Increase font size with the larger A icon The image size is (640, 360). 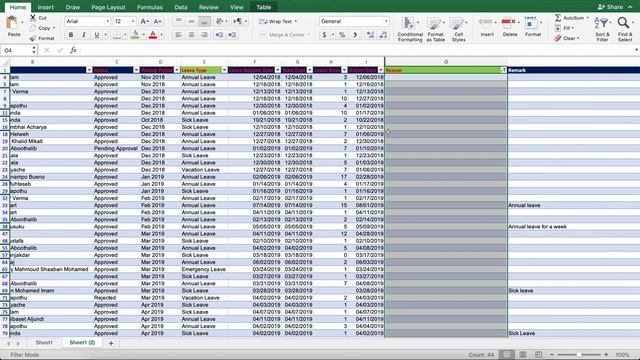tap(144, 21)
